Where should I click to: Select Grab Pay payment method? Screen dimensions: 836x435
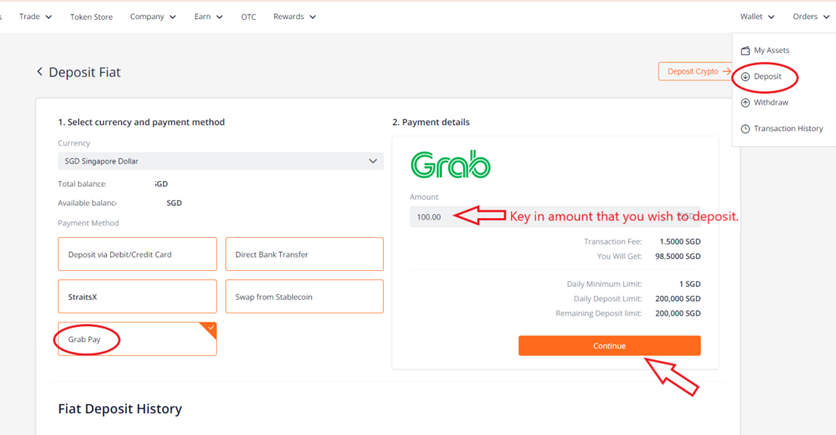[137, 339]
